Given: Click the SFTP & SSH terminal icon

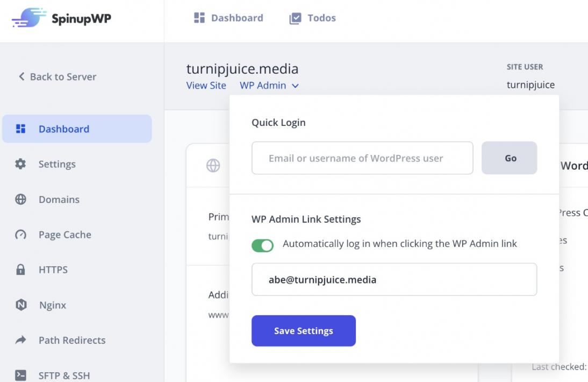Looking at the screenshot, I should (x=20, y=375).
